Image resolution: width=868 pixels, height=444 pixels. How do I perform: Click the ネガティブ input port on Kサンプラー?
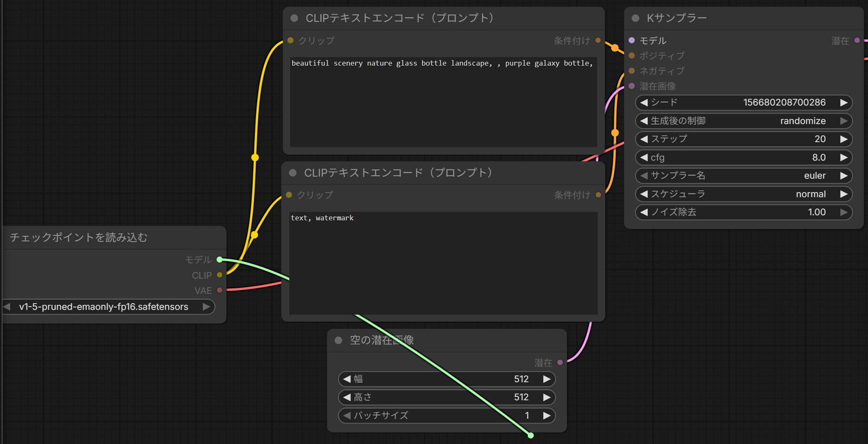coord(631,70)
